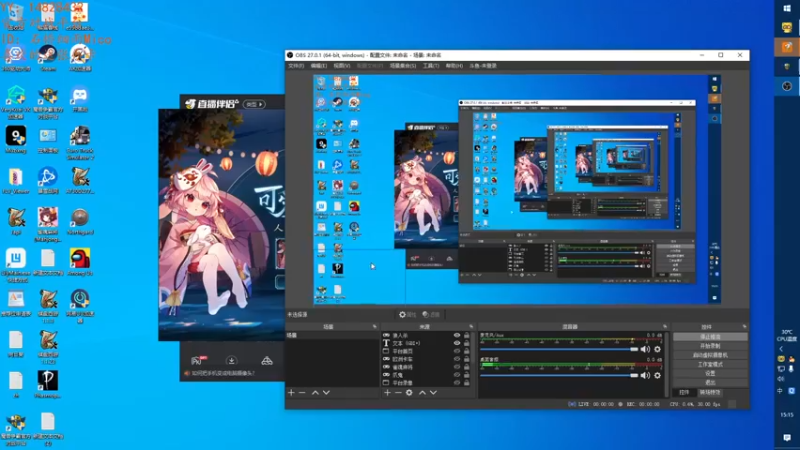The width and height of the screenshot is (800, 450).
Task: Click the OBS icon on the taskbar
Action: tap(787, 86)
